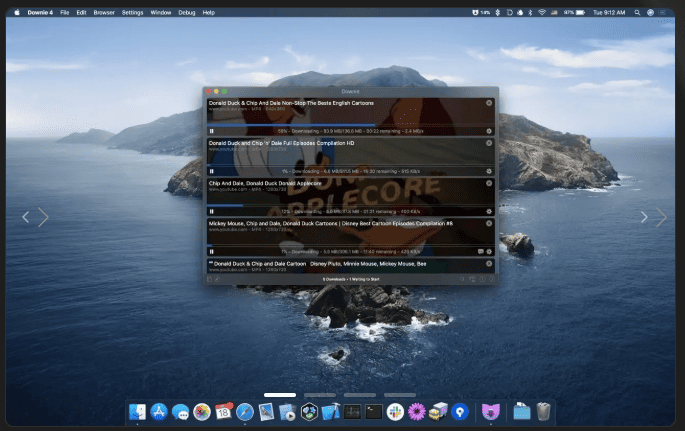Open gear options for Compilation #6 download

[x=489, y=252]
